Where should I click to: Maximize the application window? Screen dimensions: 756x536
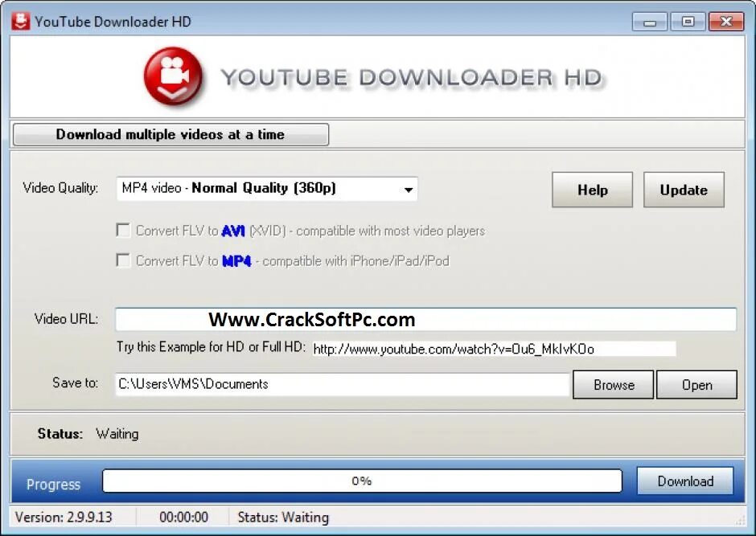coord(688,22)
